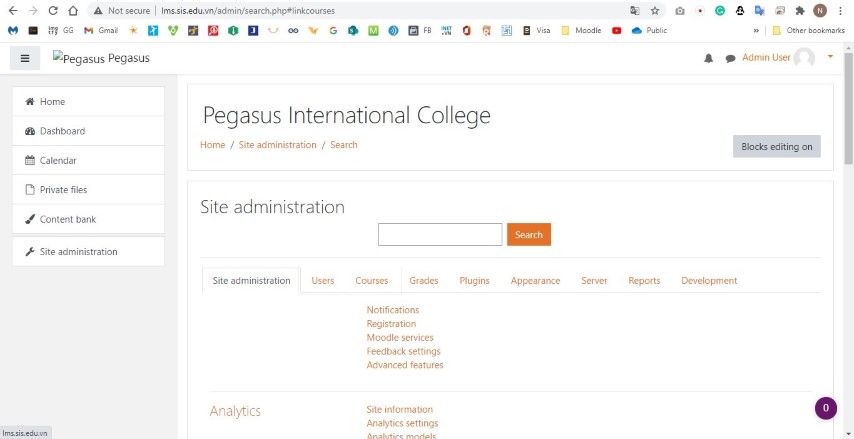Open Private files in the sidebar
Screen dimensions: 854x439
(x=63, y=190)
